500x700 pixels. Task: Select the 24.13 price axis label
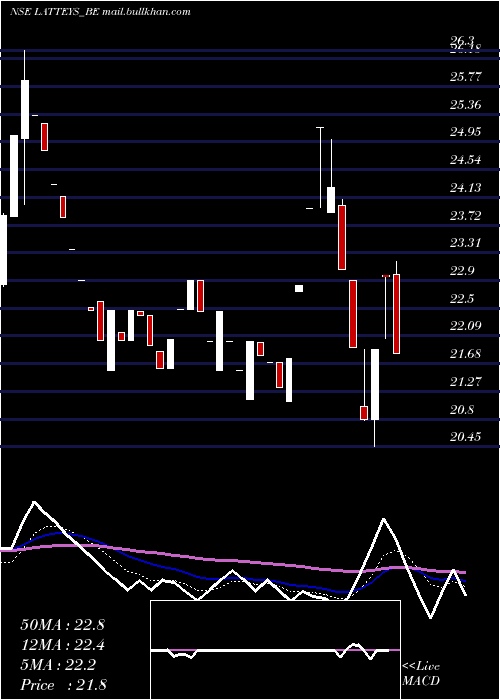466,188
